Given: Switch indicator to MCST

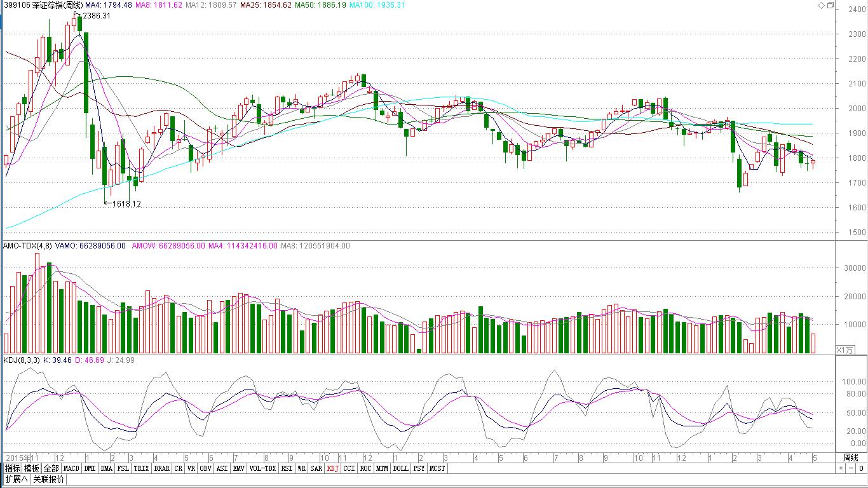Looking at the screenshot, I should point(437,468).
